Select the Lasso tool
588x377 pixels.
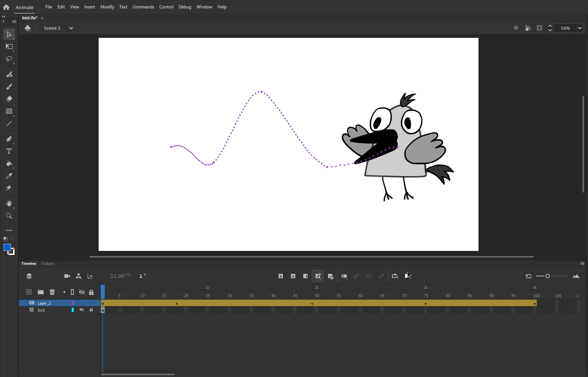(x=9, y=59)
